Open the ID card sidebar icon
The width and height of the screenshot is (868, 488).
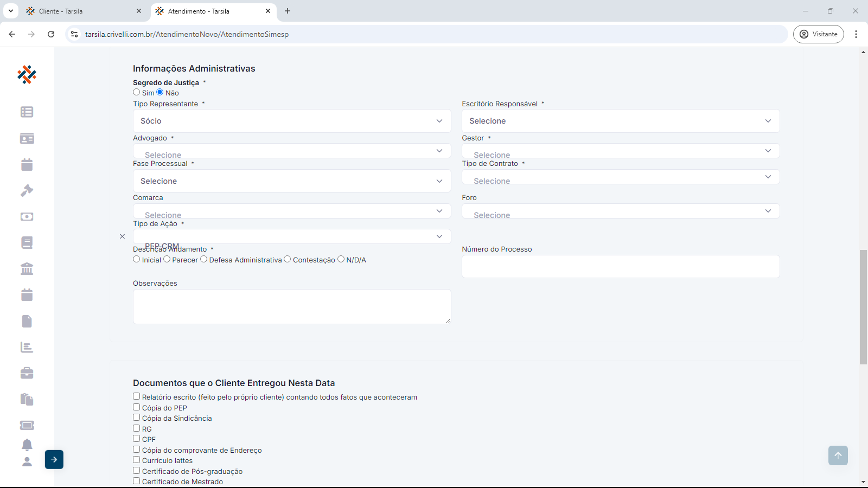click(x=27, y=139)
